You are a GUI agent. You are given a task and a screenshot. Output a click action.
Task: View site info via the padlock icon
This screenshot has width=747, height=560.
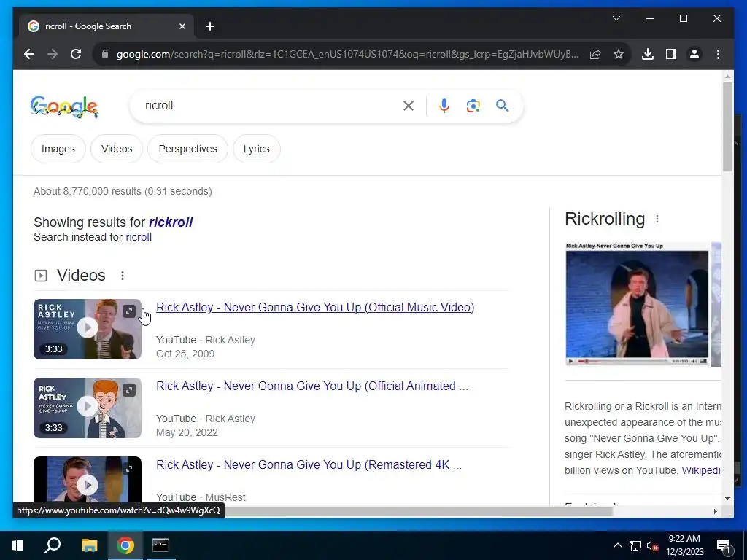(x=105, y=54)
